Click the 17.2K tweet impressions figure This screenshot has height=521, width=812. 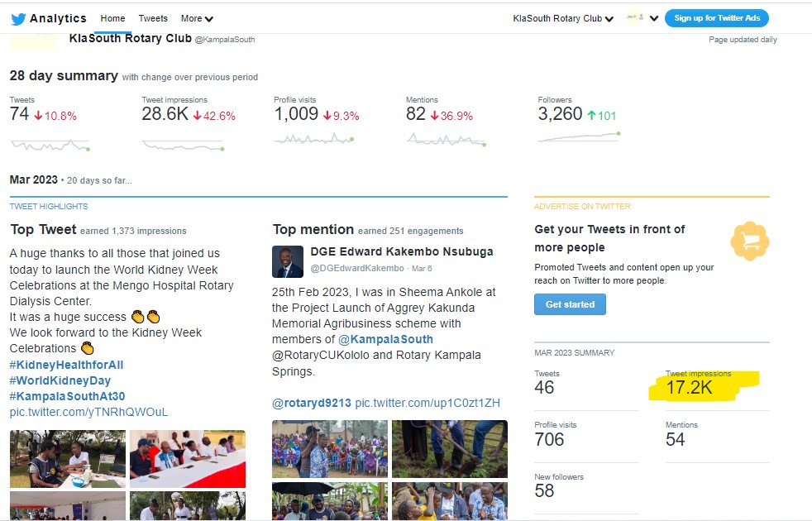point(690,387)
